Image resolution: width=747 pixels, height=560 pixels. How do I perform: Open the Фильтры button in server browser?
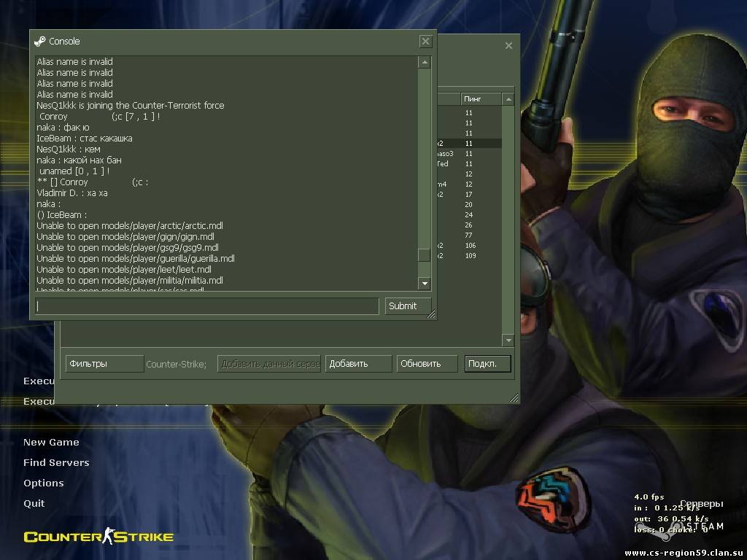click(x=104, y=364)
